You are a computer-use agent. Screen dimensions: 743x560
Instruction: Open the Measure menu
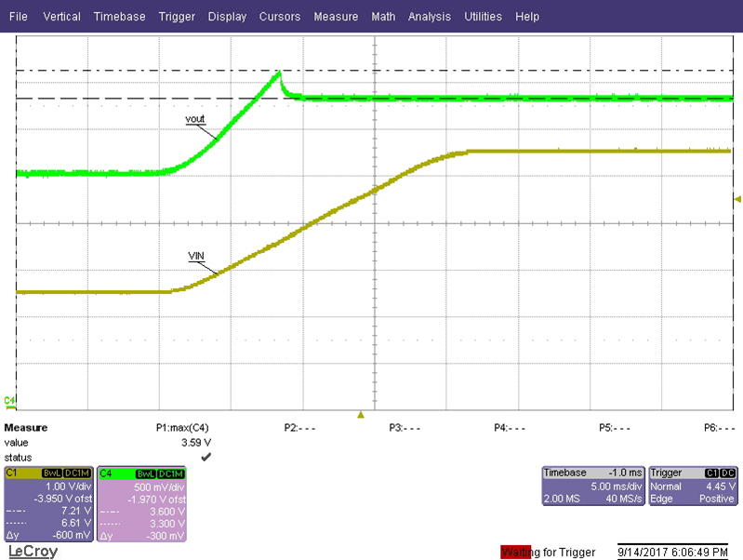point(336,17)
